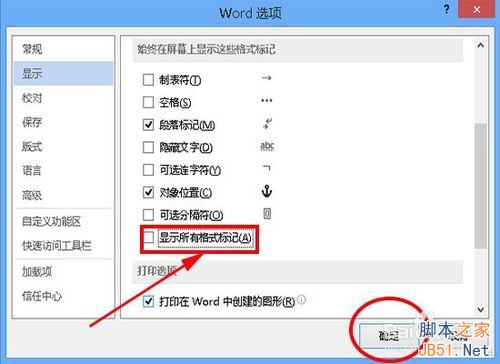Click the hidden text abc symbol

tap(267, 146)
